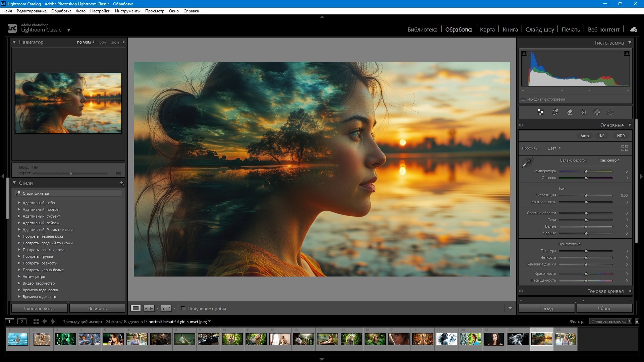
Task: Click the Скопировать... button
Action: [x=39, y=308]
